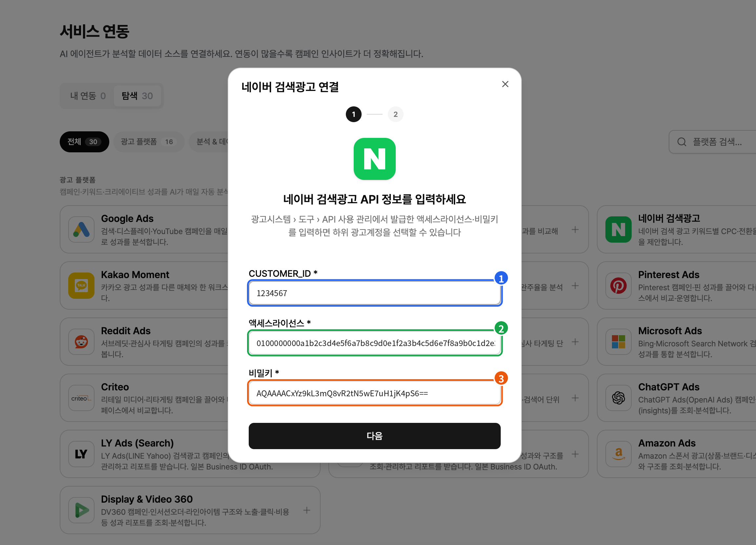The width and height of the screenshot is (756, 545).
Task: Click the Naver N logo in dialog
Action: click(x=374, y=159)
